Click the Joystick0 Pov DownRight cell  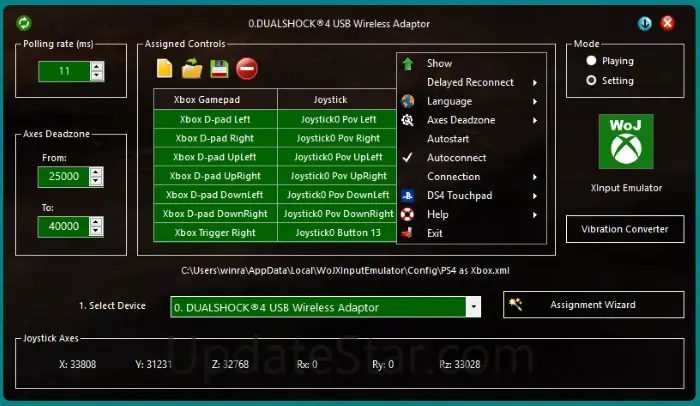337,213
